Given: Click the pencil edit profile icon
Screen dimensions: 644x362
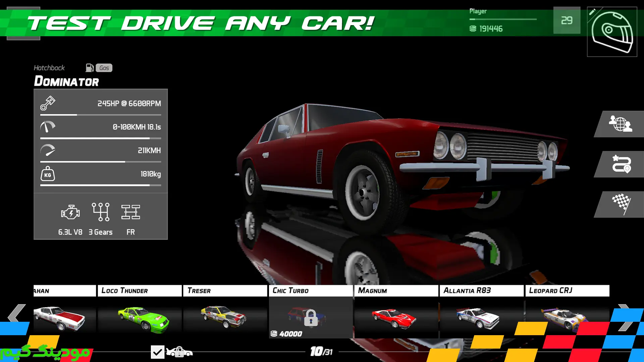Looking at the screenshot, I should (593, 12).
